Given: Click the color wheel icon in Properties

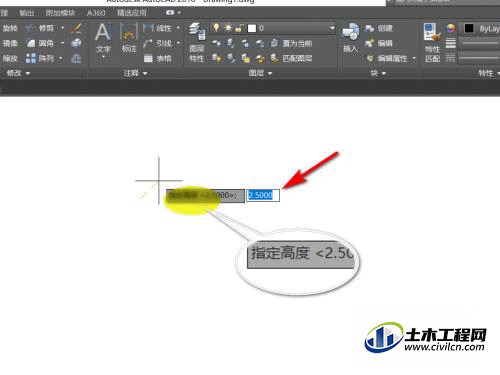Looking at the screenshot, I should click(x=451, y=28).
